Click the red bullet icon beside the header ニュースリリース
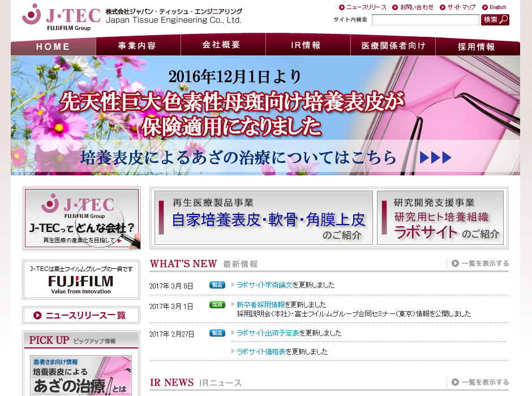 342,7
